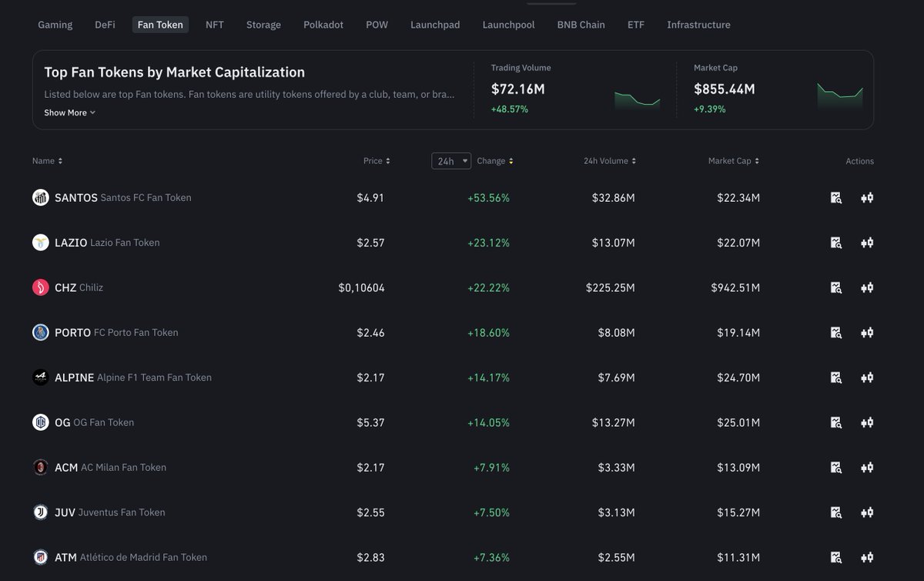The height and width of the screenshot is (581, 924).
Task: Open ALPINE F1 Team Fan Token link
Action: tap(133, 378)
